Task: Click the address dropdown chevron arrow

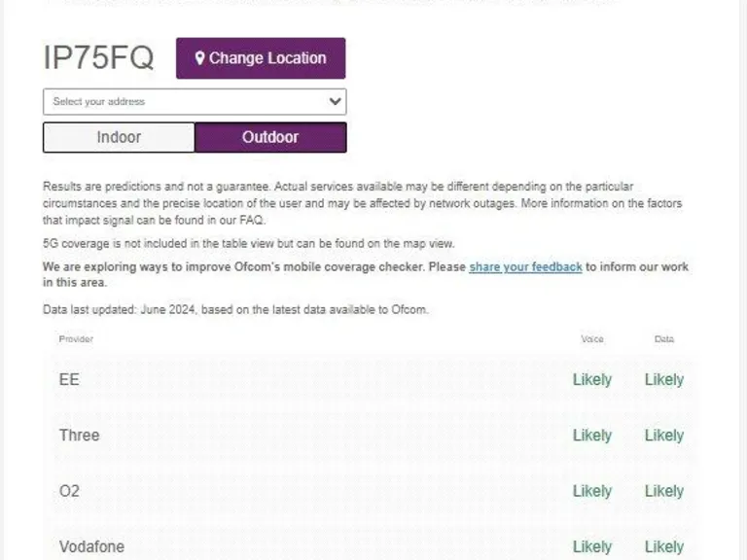Action: [335, 101]
